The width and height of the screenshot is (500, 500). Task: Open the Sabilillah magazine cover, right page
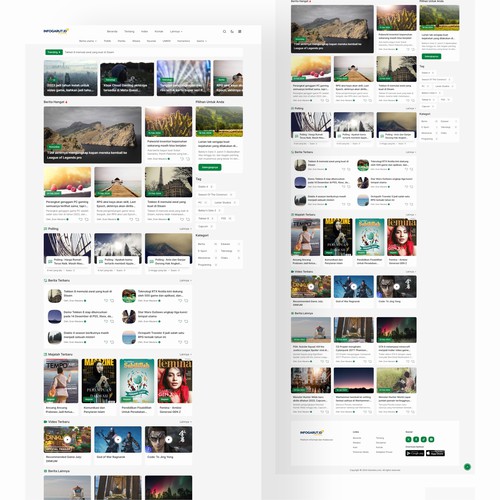[370, 237]
